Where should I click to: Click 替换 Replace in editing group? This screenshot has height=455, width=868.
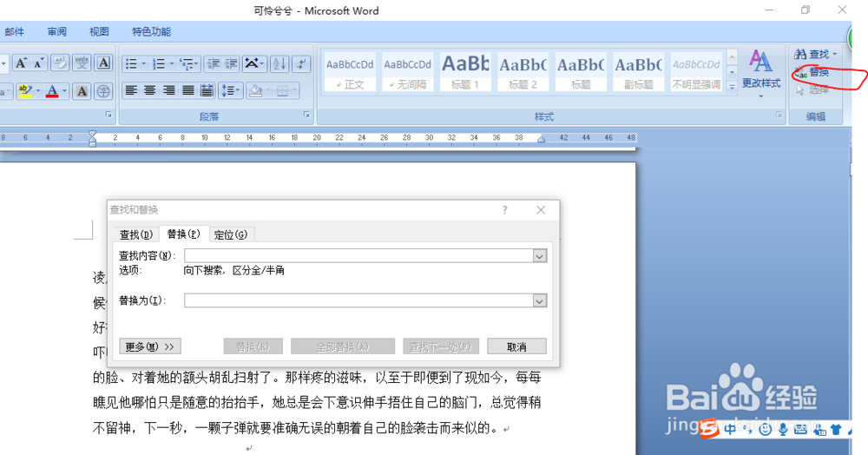point(812,72)
